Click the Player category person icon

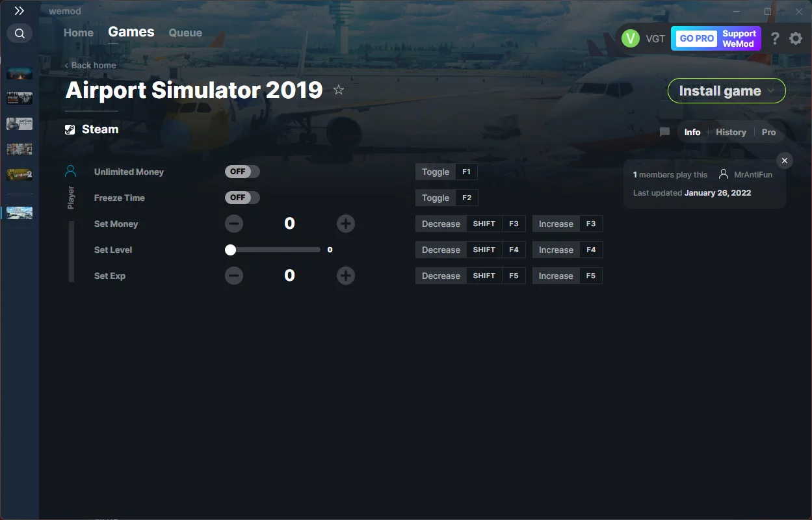[x=71, y=171]
